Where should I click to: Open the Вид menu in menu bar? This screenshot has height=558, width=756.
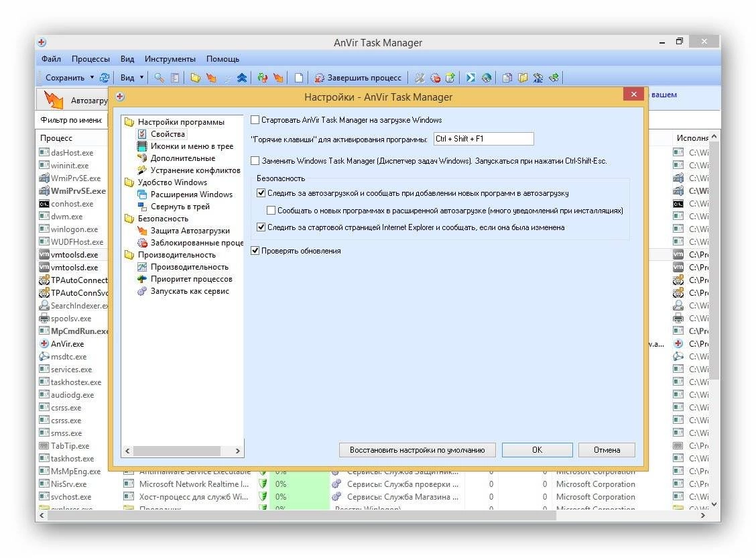click(x=127, y=59)
